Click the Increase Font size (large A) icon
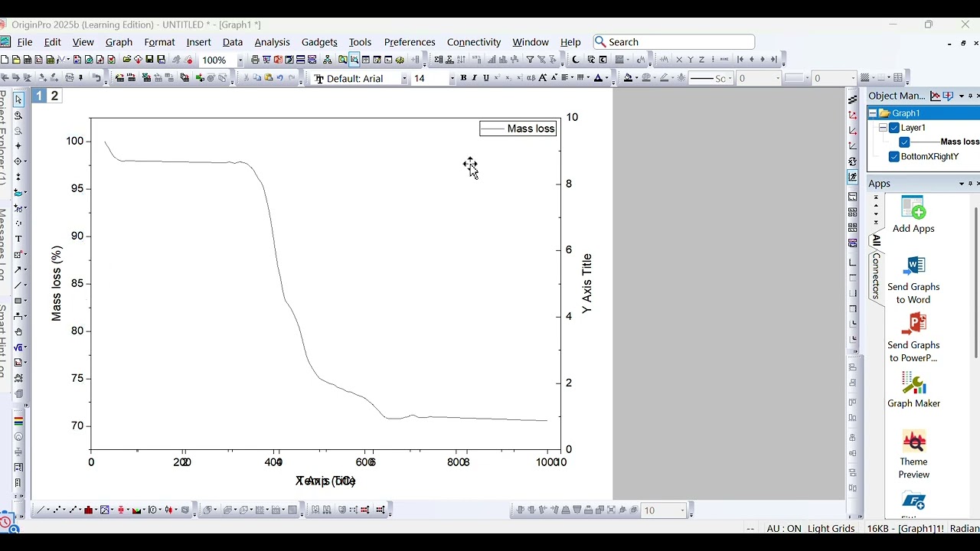The width and height of the screenshot is (980, 551). click(543, 78)
